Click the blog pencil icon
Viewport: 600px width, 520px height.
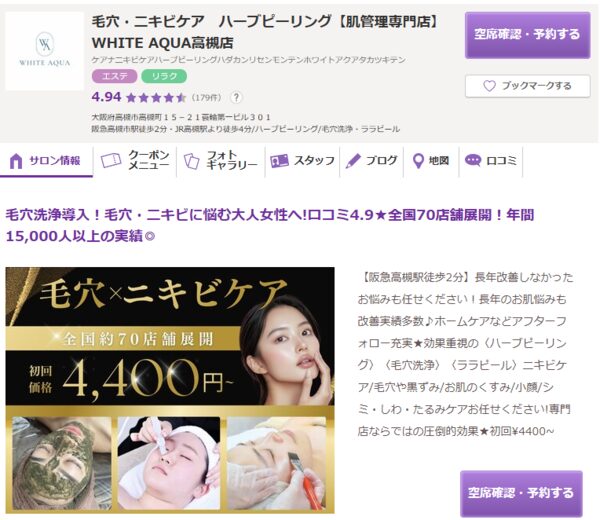coord(353,161)
